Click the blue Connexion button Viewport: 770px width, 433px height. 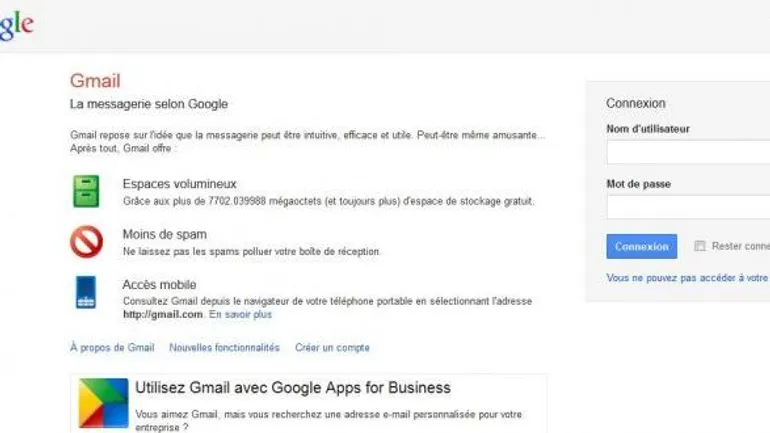(x=641, y=246)
